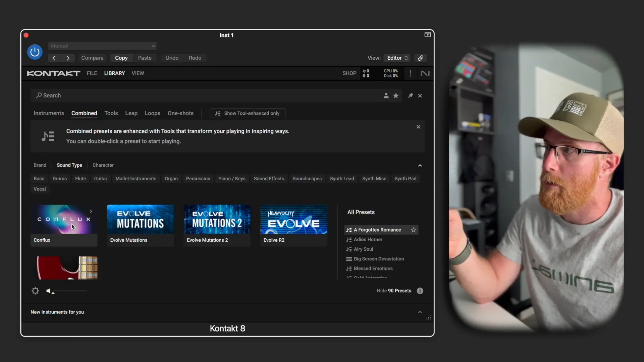The image size is (644, 362).
Task: Click the Redo button
Action: point(195,58)
